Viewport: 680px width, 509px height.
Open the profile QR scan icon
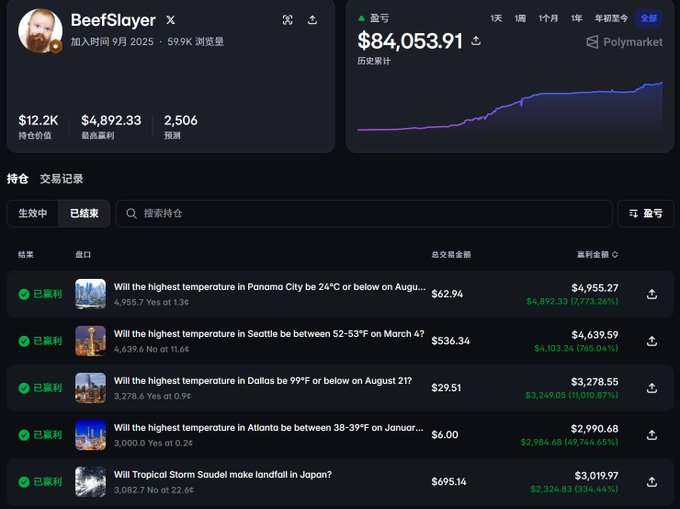click(288, 20)
